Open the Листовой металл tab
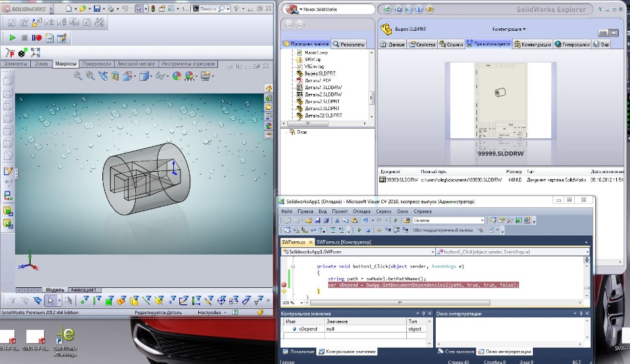This screenshot has height=364, width=630. [136, 64]
